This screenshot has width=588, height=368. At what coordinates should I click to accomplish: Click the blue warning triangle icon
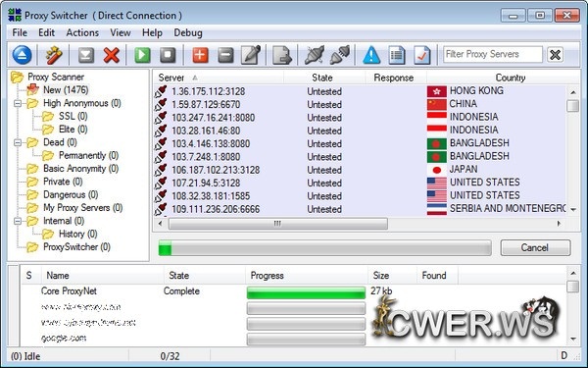pyautogui.click(x=371, y=55)
